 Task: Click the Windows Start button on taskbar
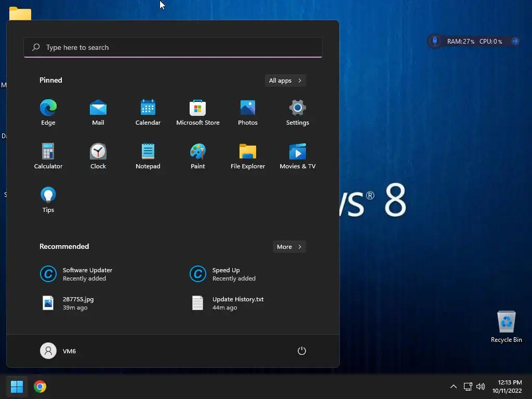tap(17, 387)
